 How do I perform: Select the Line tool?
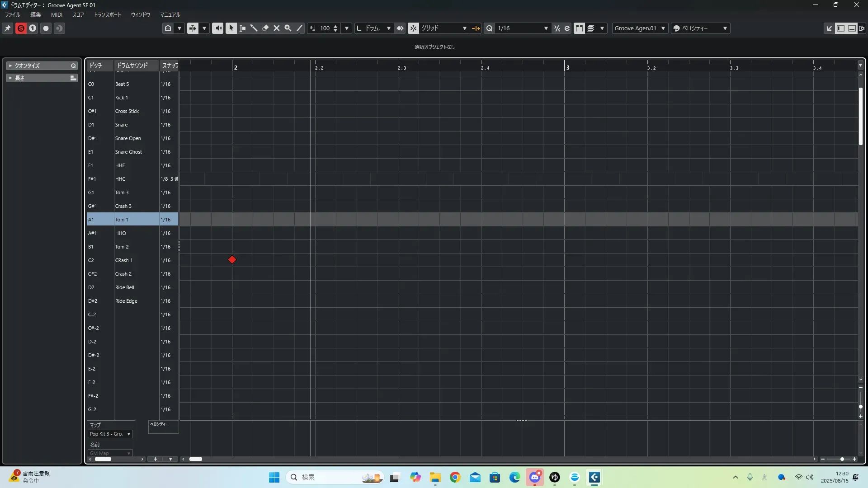299,28
